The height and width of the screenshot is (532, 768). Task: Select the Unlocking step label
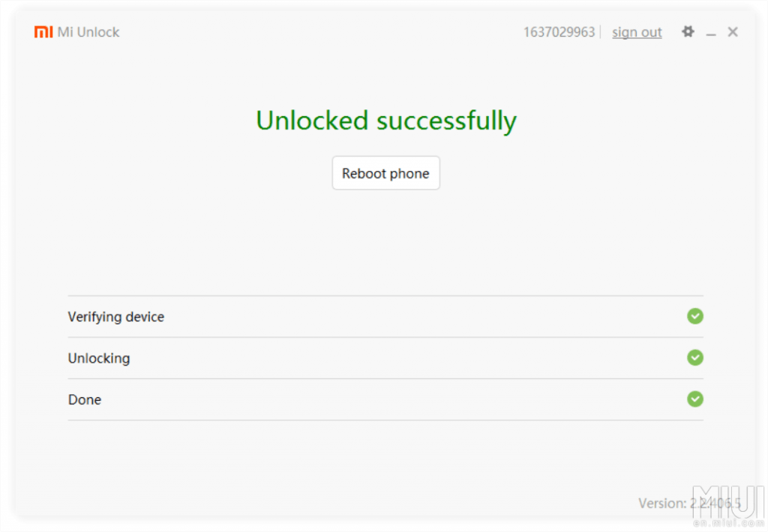click(x=99, y=358)
